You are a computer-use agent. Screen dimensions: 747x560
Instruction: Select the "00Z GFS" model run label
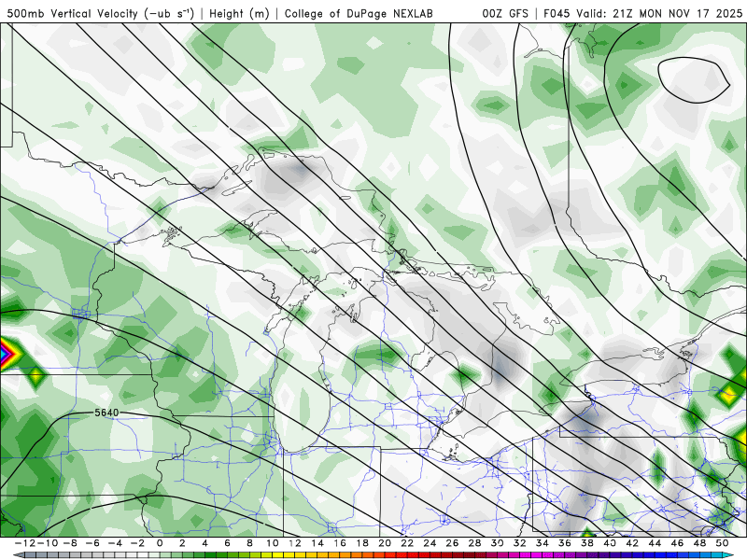pyautogui.click(x=505, y=13)
